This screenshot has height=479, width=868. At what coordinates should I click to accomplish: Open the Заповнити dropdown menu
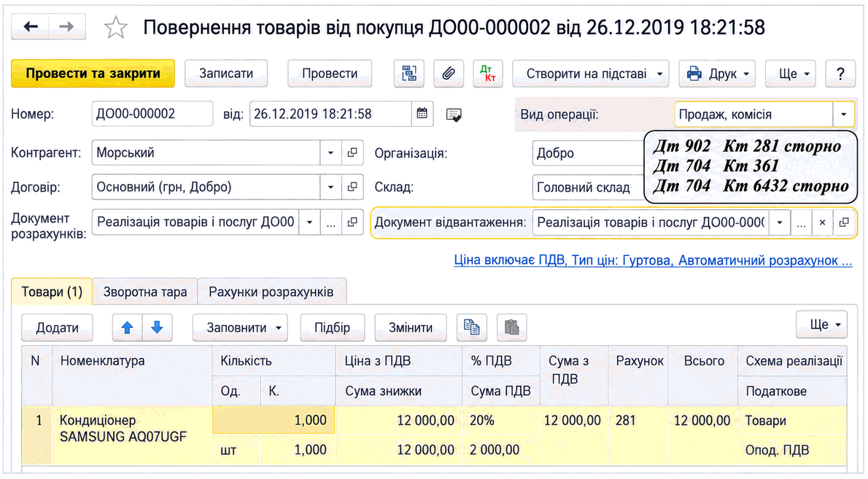tap(240, 327)
